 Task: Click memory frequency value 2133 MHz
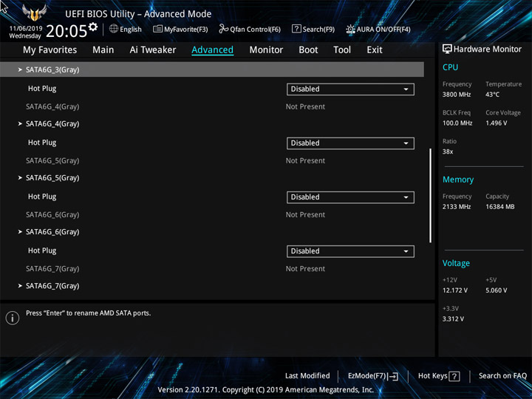(x=457, y=207)
